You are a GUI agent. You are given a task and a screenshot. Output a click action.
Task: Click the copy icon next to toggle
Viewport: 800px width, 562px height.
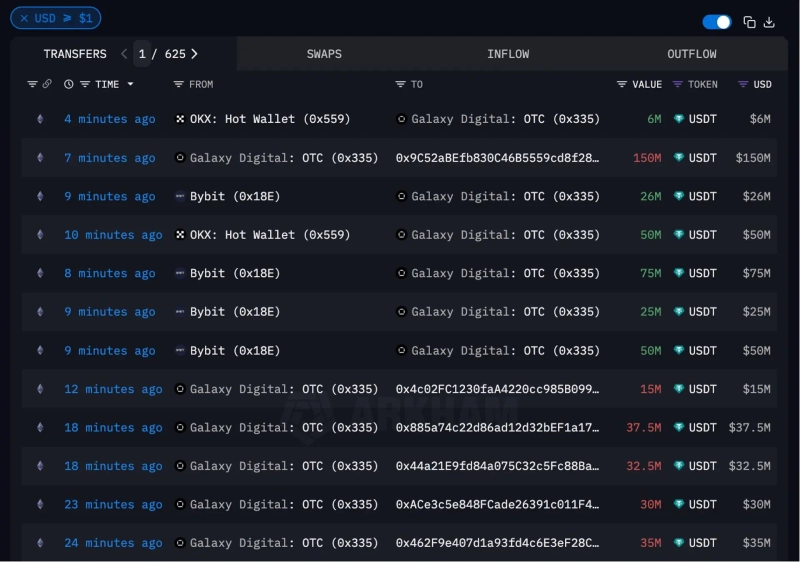coord(749,22)
